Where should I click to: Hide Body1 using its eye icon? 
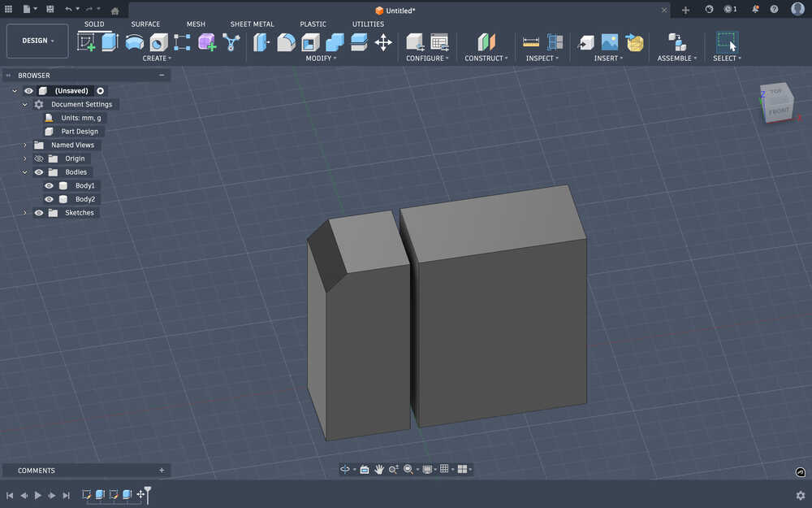[x=49, y=185]
